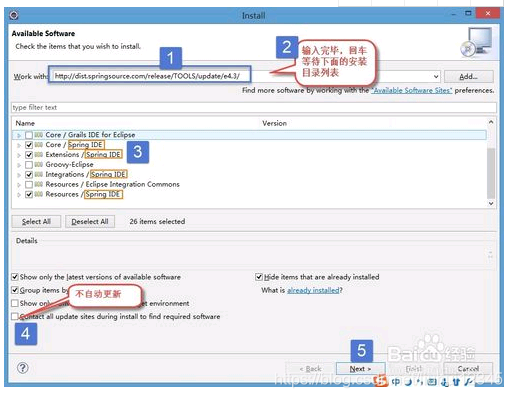The image size is (513, 398).
Task: Click the Version column header
Action: 274,123
